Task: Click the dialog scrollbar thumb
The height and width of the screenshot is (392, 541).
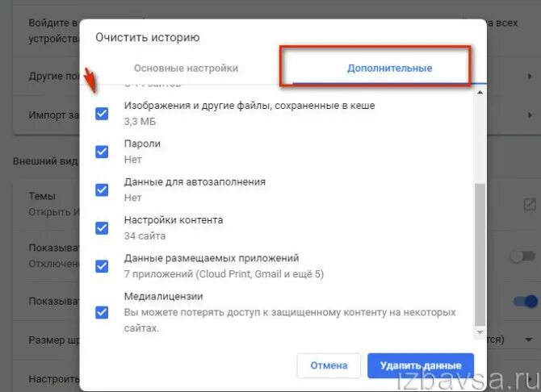Action: pyautogui.click(x=480, y=254)
